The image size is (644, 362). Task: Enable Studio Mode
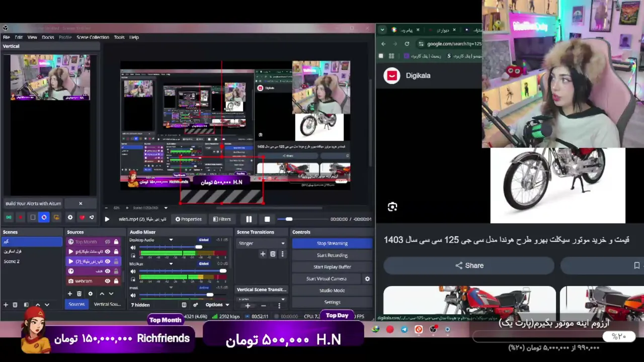(x=332, y=291)
